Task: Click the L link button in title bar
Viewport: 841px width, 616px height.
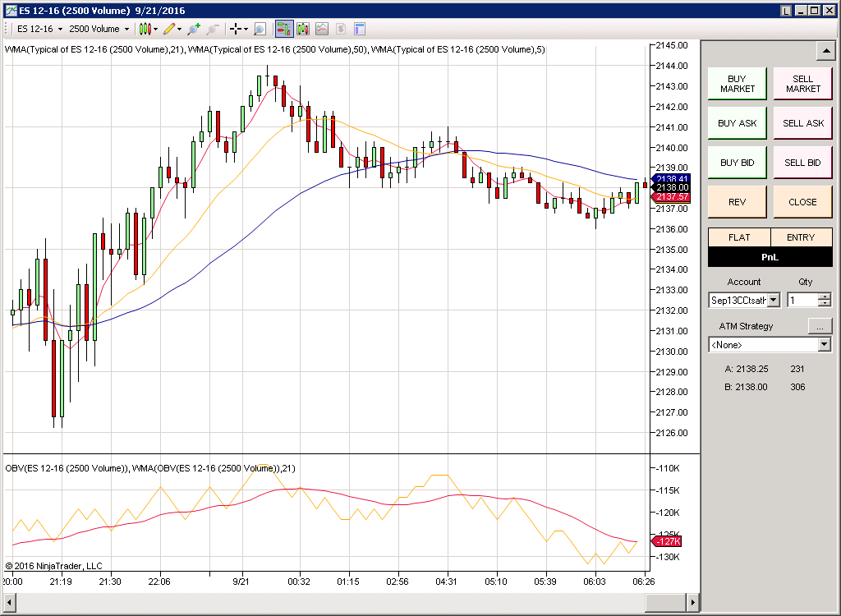Action: [x=786, y=10]
